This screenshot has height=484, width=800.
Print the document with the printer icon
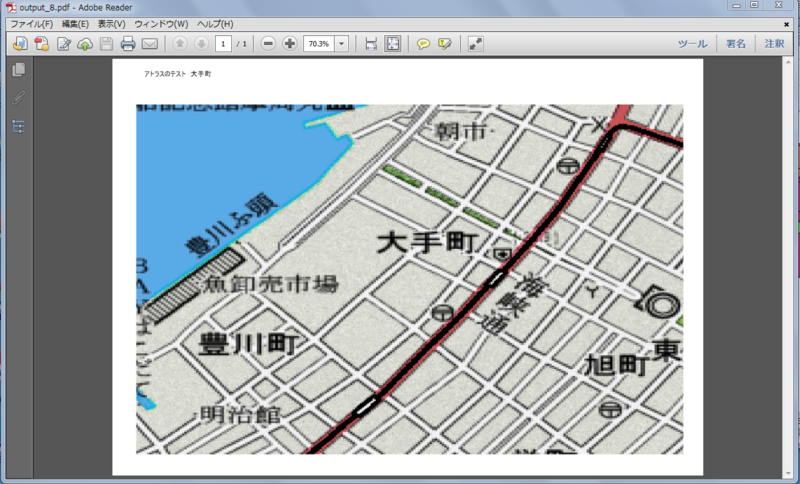coord(128,44)
